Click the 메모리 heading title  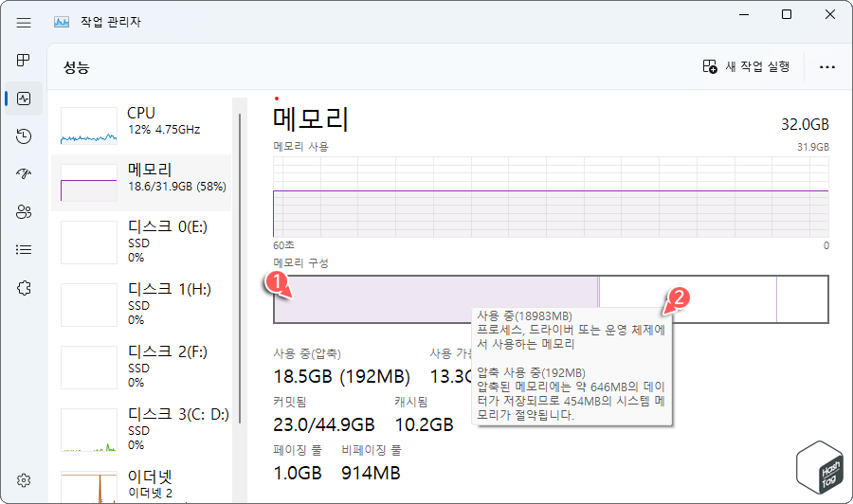coord(311,119)
